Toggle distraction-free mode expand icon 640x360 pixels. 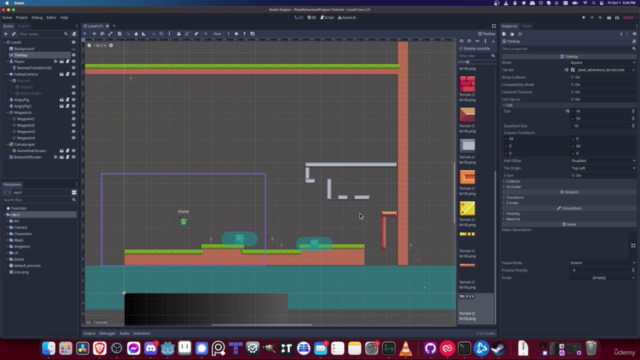coord(493,26)
